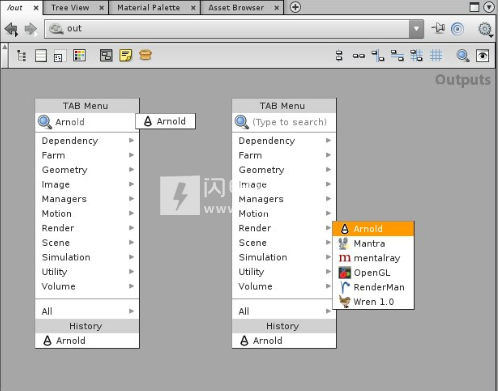Toggle the pin pane icon
The image size is (500, 391).
[x=438, y=28]
